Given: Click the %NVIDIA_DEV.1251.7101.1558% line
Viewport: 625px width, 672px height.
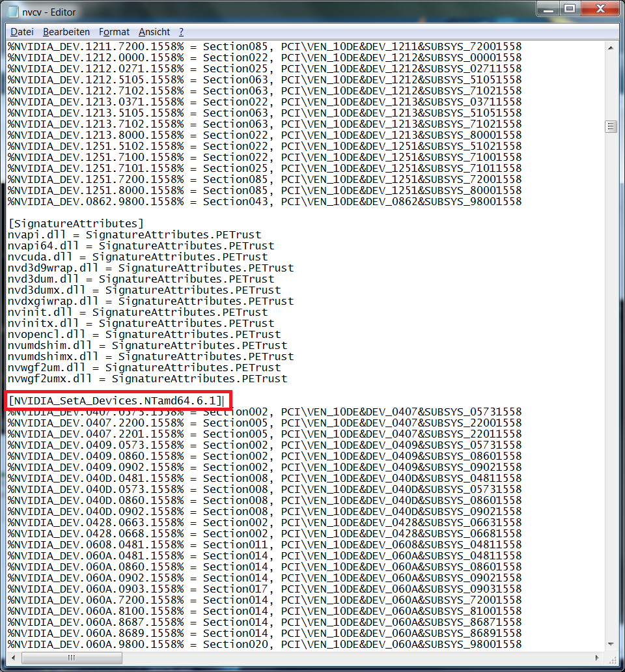Looking at the screenshot, I should coord(265,169).
